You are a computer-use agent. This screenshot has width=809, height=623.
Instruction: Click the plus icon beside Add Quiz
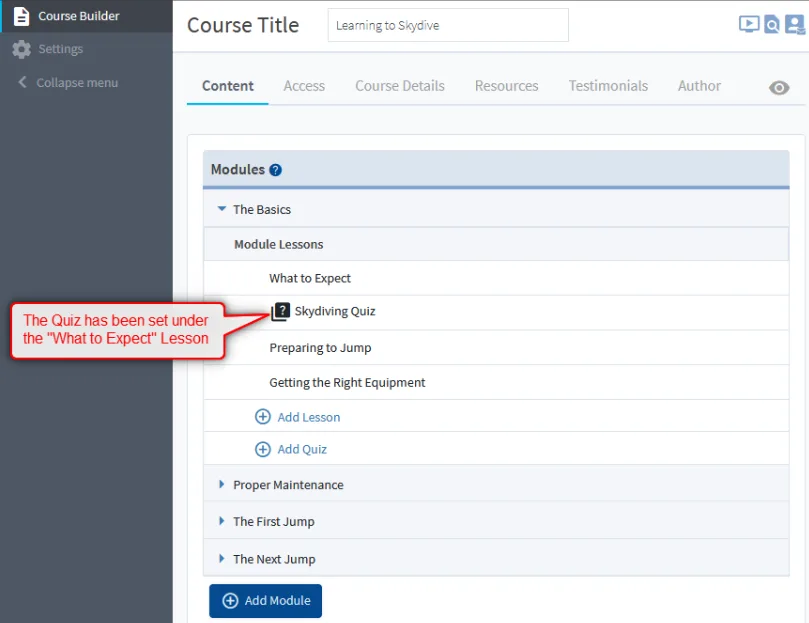[263, 449]
